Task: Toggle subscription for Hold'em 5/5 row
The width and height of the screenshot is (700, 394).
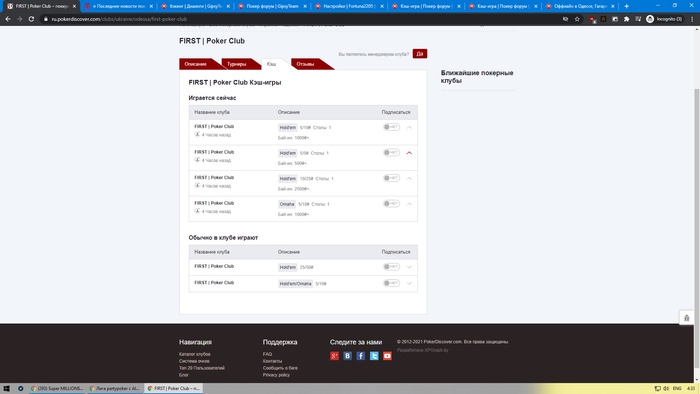Action: pyautogui.click(x=391, y=153)
